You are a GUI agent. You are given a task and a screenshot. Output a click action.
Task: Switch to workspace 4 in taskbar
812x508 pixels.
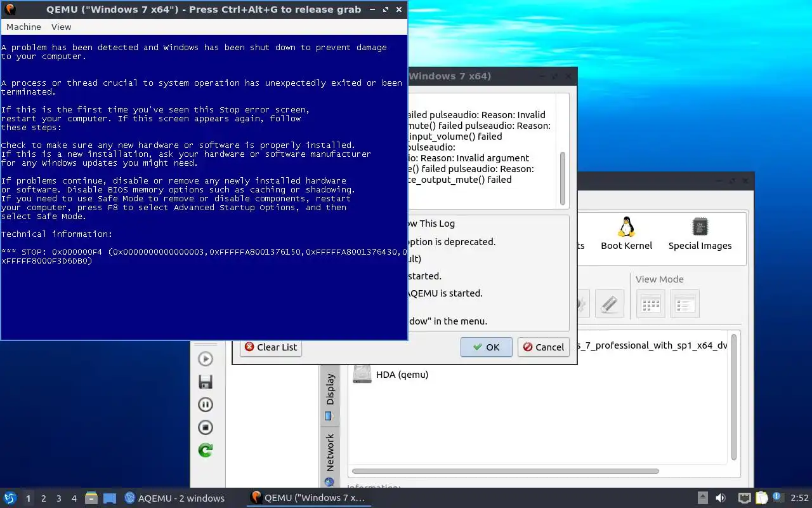[74, 498]
